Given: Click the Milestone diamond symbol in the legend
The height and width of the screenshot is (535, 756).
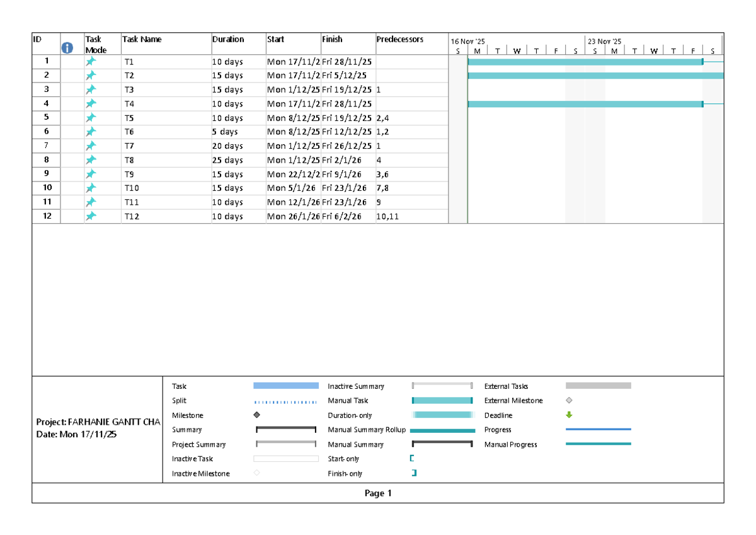Looking at the screenshot, I should [257, 415].
